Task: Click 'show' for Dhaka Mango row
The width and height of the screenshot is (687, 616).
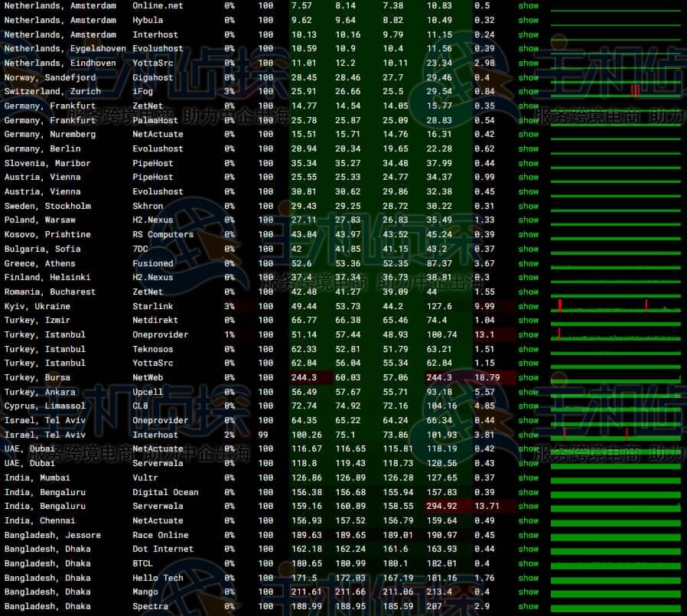Action: (529, 592)
